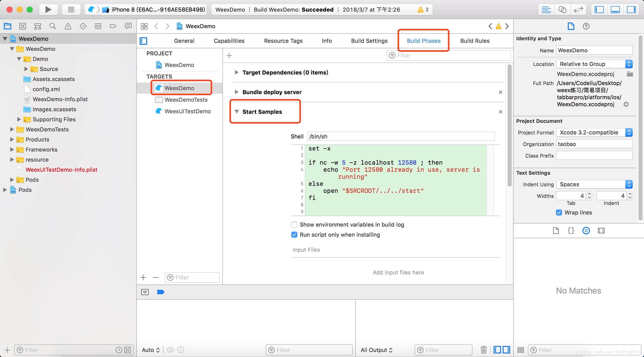The width and height of the screenshot is (644, 357).
Task: Uncheck Run script only when installing
Action: point(294,235)
